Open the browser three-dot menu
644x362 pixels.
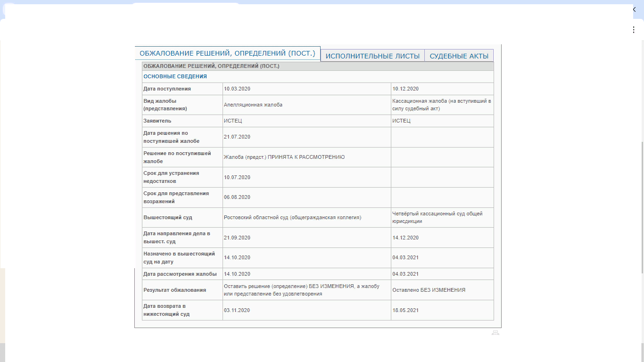(x=634, y=30)
